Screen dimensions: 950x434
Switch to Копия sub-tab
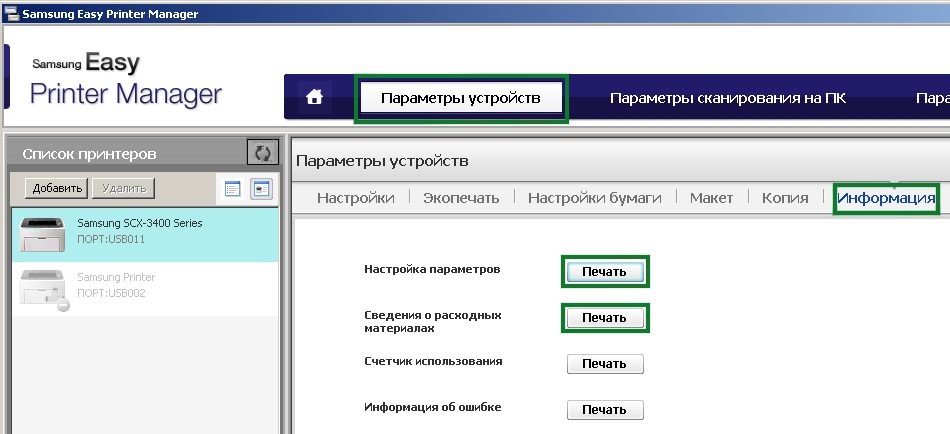[785, 198]
